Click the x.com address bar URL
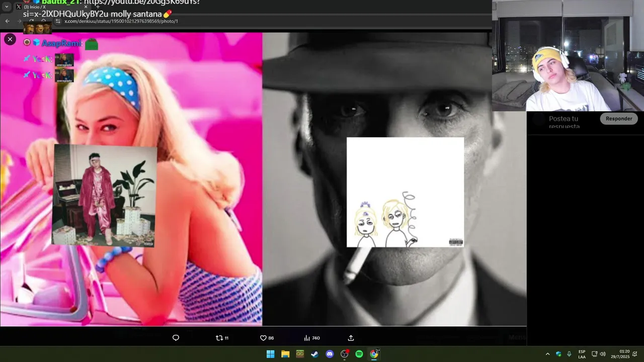 tap(121, 21)
